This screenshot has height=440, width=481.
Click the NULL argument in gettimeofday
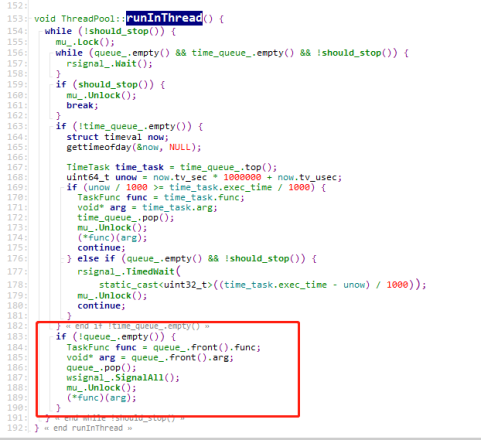(x=180, y=147)
